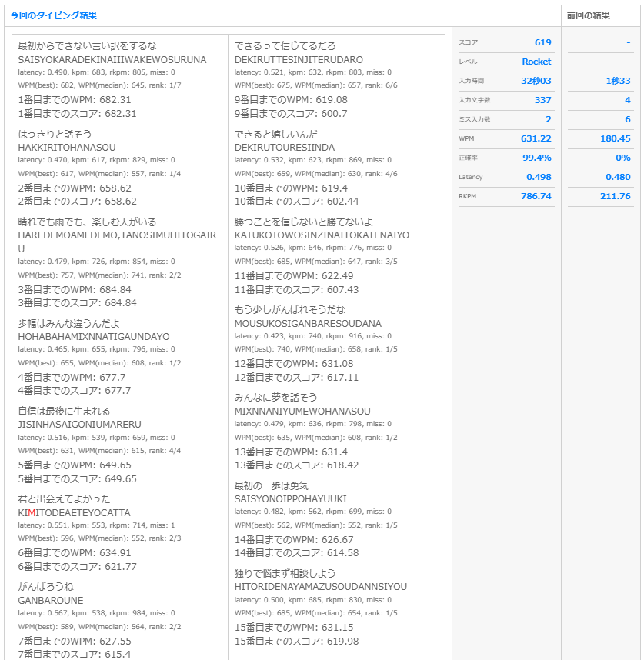Screen dimensions: 644x660
Task: Click previous accuracy value 0%
Action: coord(623,158)
